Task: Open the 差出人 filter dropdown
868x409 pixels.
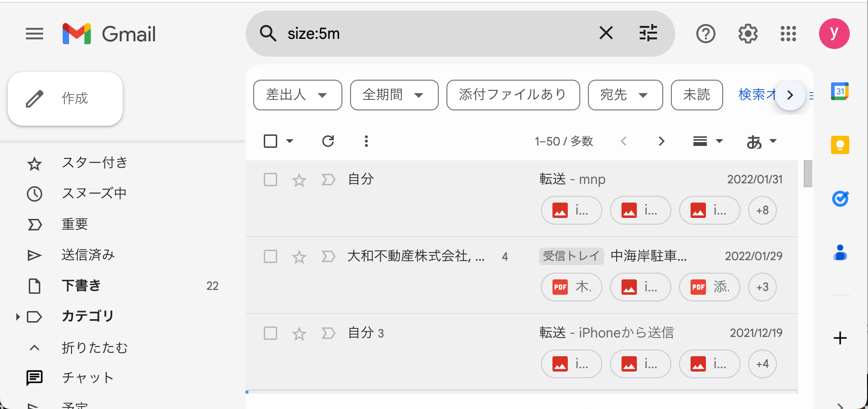Action: click(297, 95)
